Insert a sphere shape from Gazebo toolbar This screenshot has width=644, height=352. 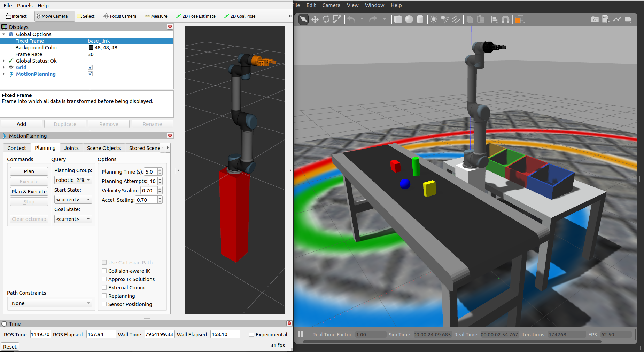(x=409, y=19)
